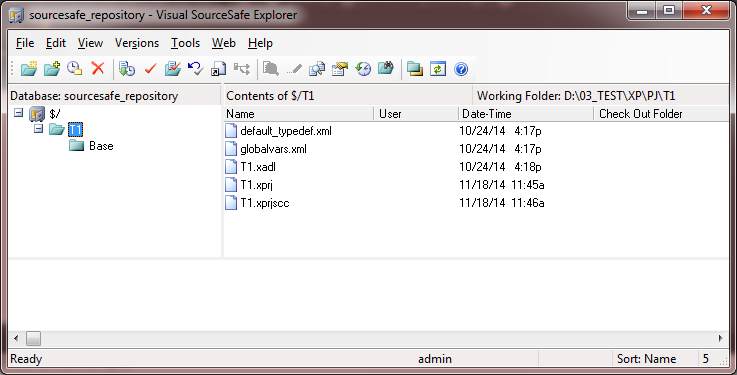Image resolution: width=737 pixels, height=375 pixels.
Task: Click the Refresh File List icon
Action: click(x=438, y=69)
